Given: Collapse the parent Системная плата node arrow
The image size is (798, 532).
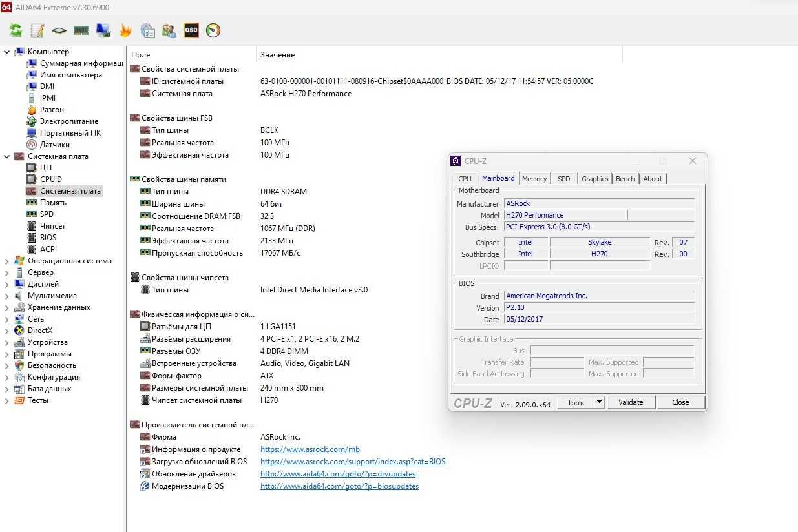Looking at the screenshot, I should 6,156.
